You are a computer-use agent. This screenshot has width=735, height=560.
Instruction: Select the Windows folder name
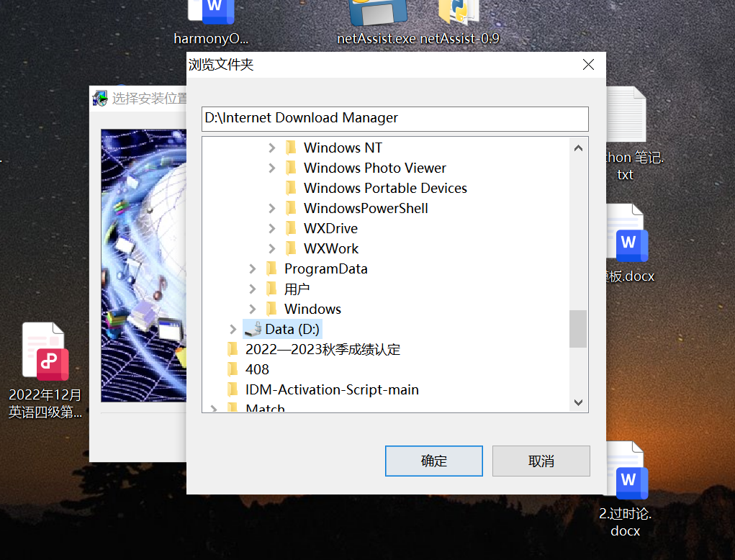point(312,310)
